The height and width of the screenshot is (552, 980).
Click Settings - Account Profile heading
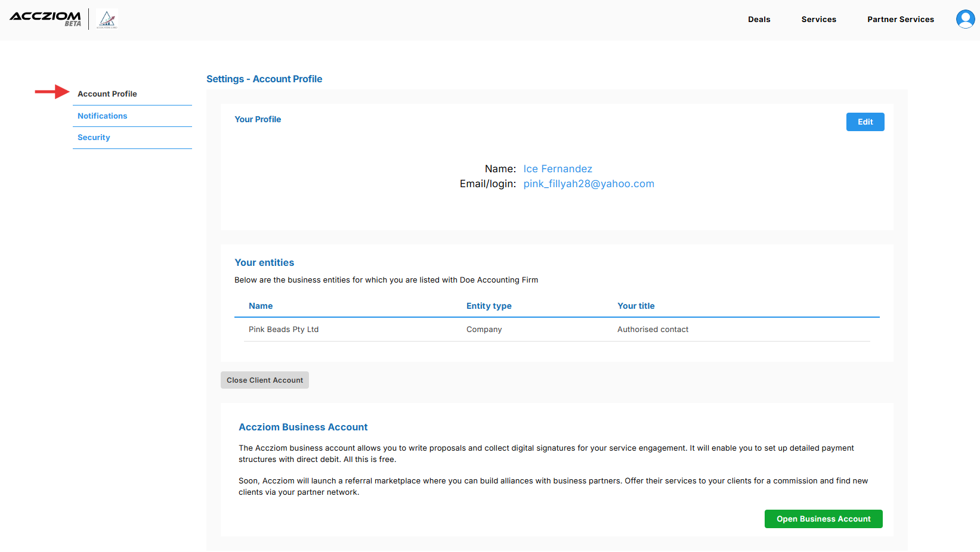264,79
